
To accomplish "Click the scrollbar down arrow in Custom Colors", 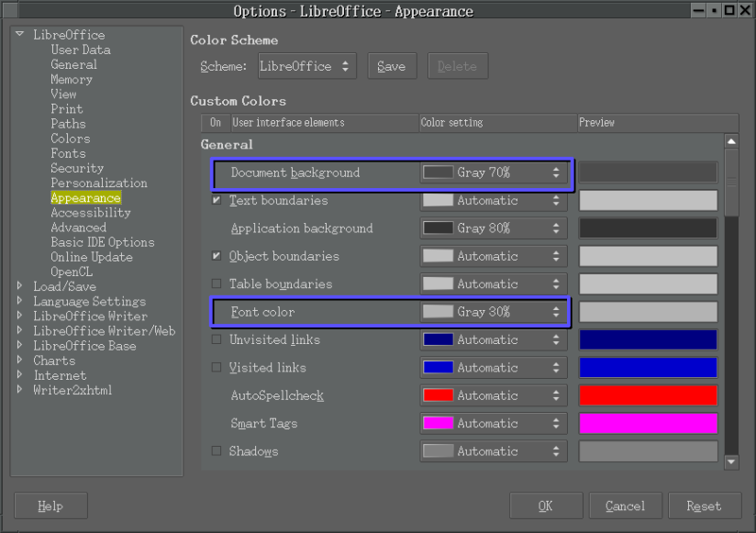I will [x=731, y=462].
